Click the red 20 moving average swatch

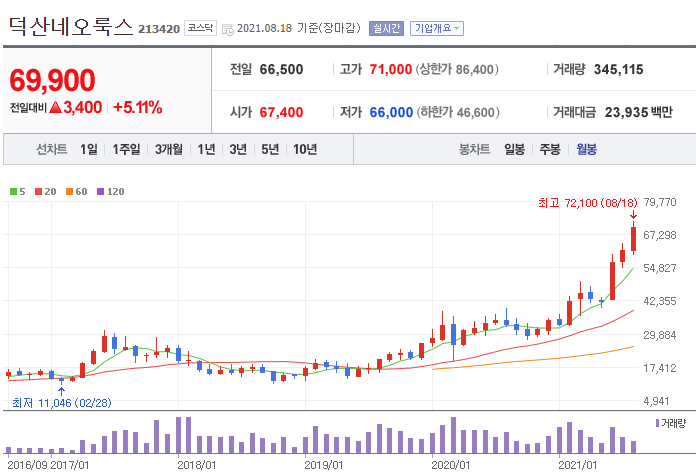point(38,192)
